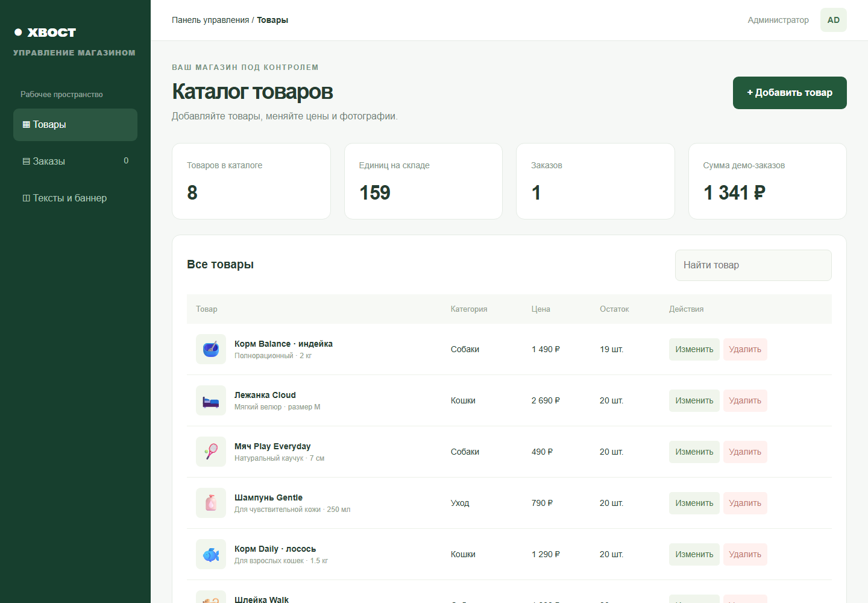Edit the Шампунь Gentle product
Screen dimensions: 868x603
coord(694,503)
